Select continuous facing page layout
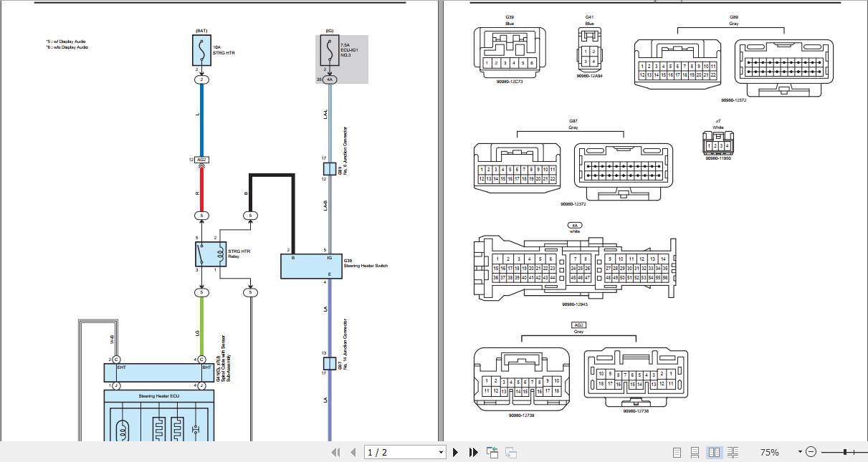The image size is (868, 462). coord(733,452)
